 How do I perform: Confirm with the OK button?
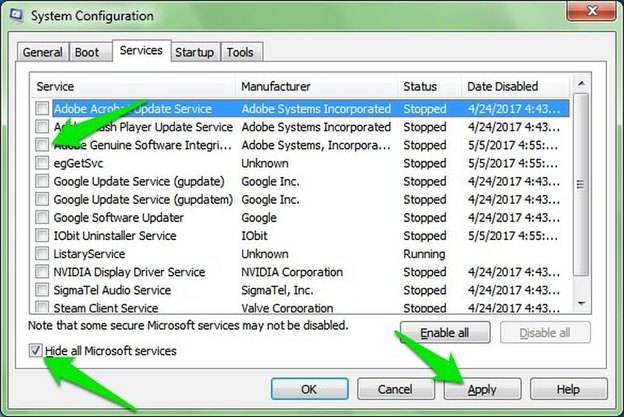pyautogui.click(x=309, y=389)
